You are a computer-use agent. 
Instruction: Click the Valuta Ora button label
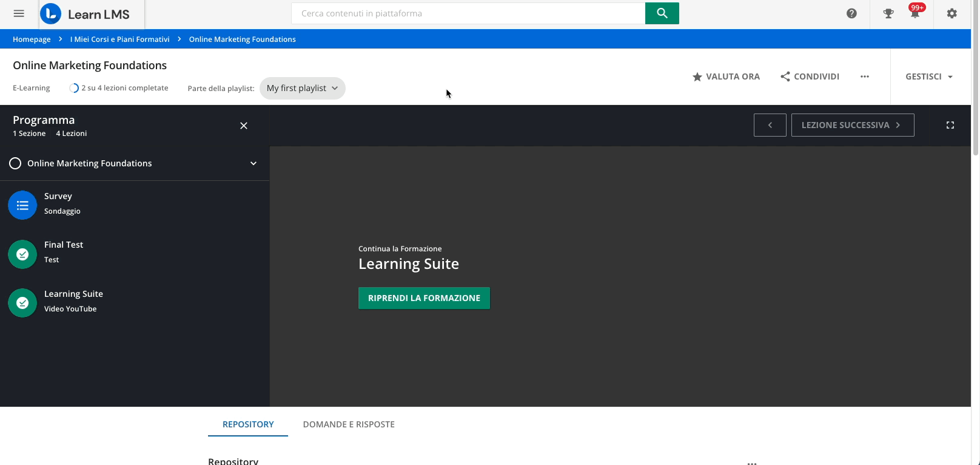coord(733,76)
